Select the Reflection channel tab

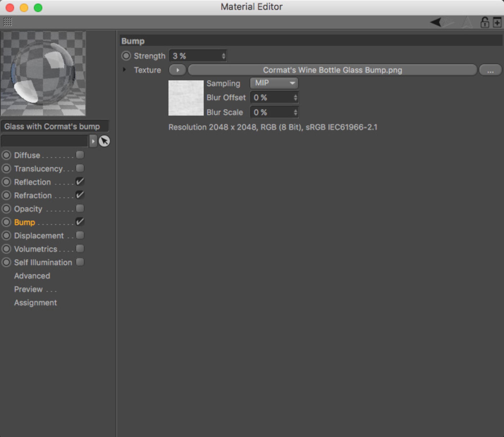click(x=33, y=182)
